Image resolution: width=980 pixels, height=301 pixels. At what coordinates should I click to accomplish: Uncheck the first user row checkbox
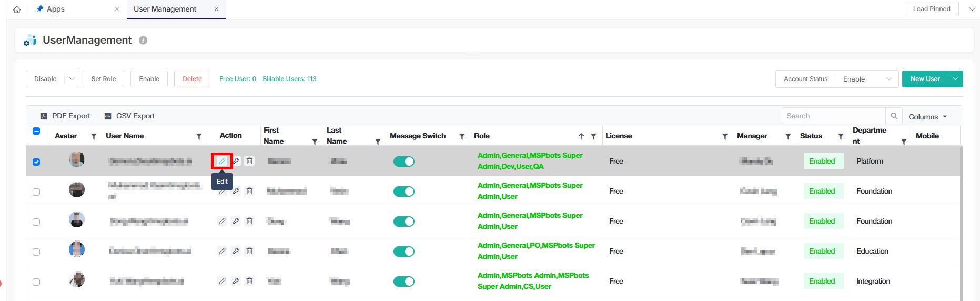36,162
